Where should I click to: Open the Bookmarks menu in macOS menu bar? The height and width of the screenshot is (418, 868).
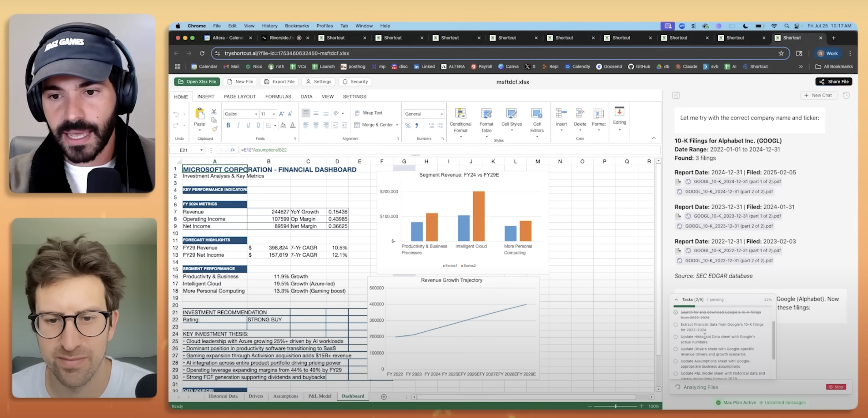coord(297,26)
